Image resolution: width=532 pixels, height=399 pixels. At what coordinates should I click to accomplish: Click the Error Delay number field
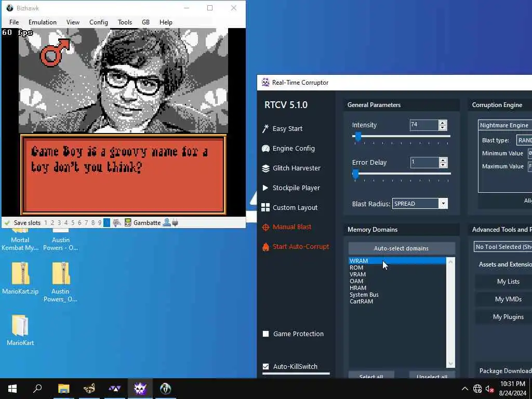click(x=424, y=163)
